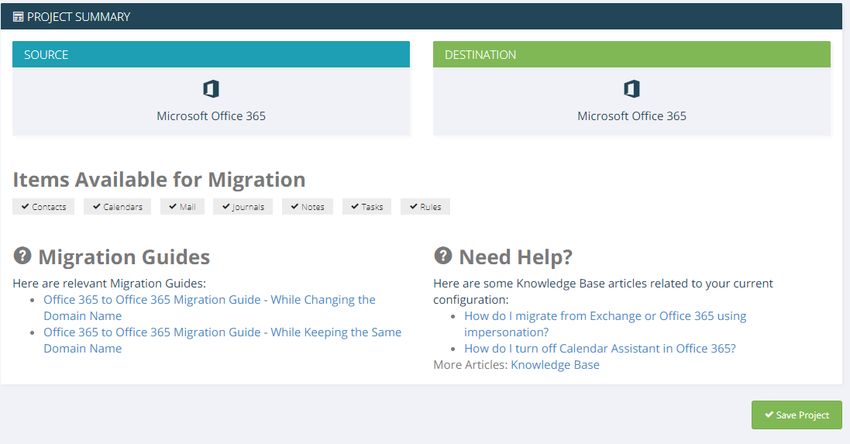The width and height of the screenshot is (850, 444).
Task: Open guide While Changing the Domain Name
Action: point(209,307)
